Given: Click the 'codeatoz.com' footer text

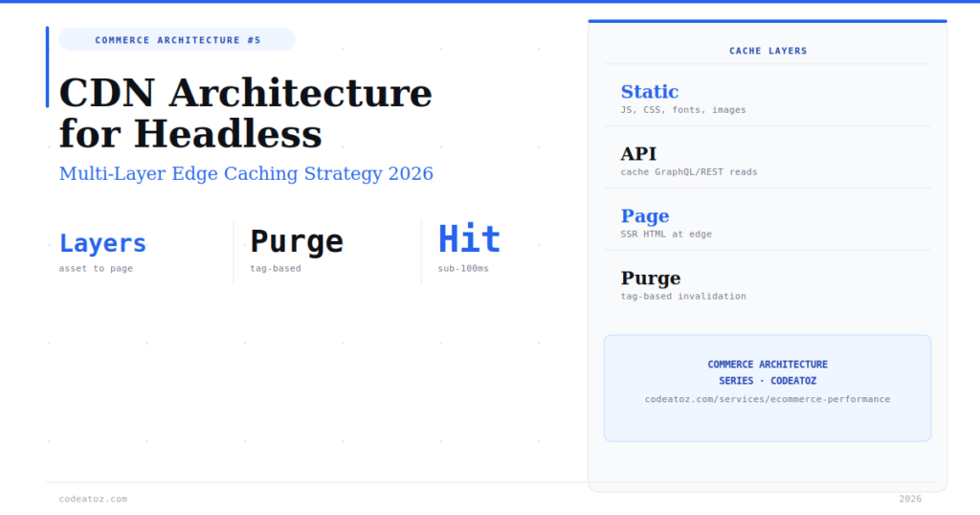Looking at the screenshot, I should tap(93, 499).
